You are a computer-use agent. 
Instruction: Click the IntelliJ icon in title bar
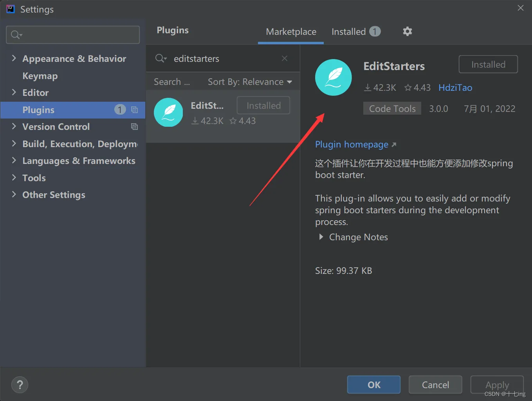11,9
